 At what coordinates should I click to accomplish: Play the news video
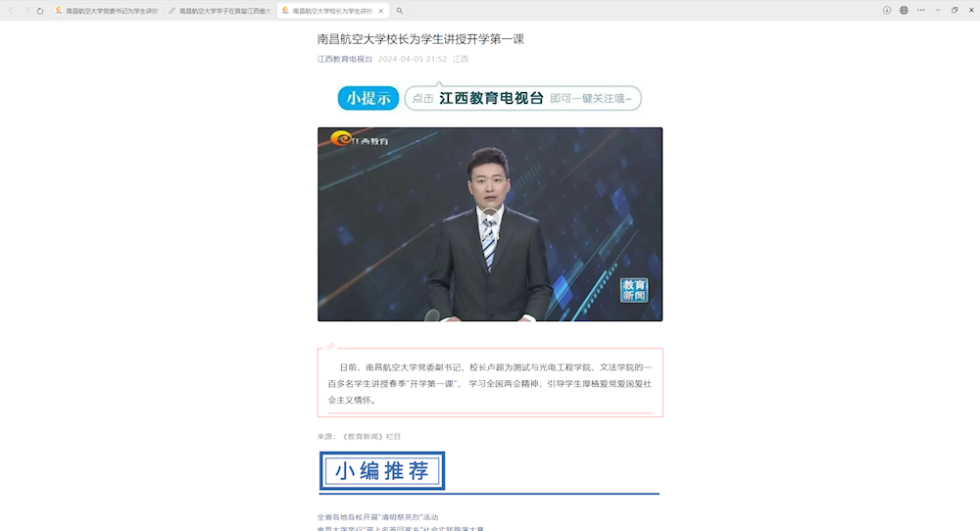point(489,223)
